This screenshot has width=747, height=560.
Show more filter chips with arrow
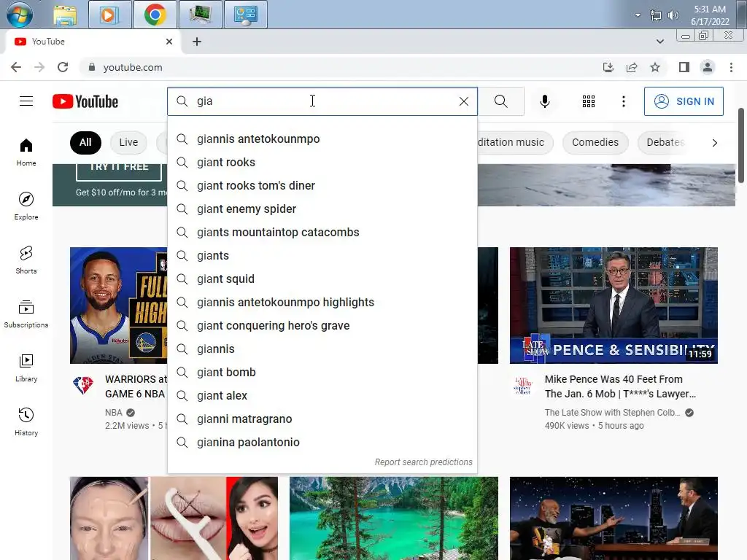click(x=714, y=142)
